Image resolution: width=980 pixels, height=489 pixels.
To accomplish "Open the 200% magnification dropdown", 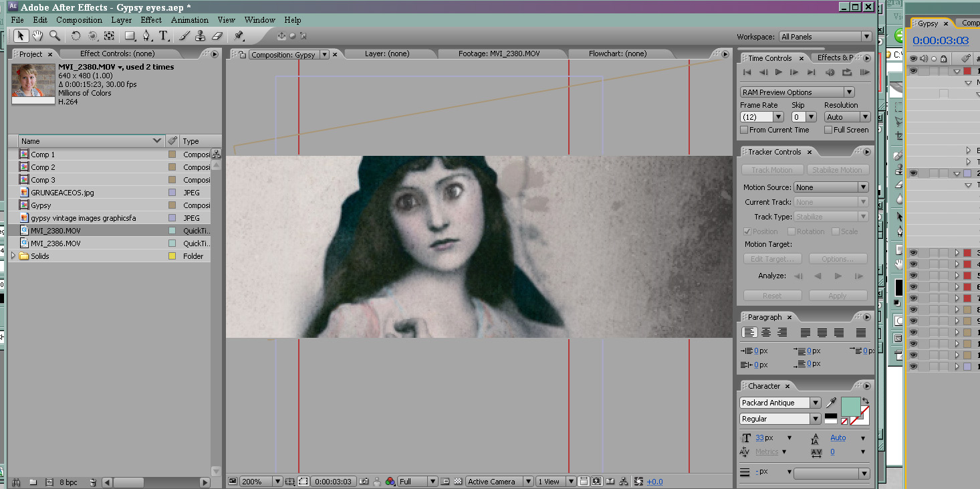I will (261, 482).
